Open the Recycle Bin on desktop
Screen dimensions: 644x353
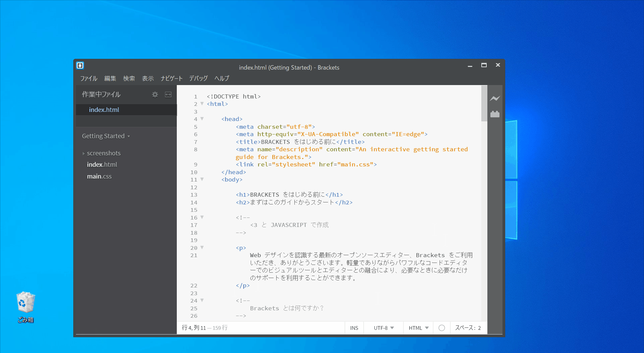26,307
